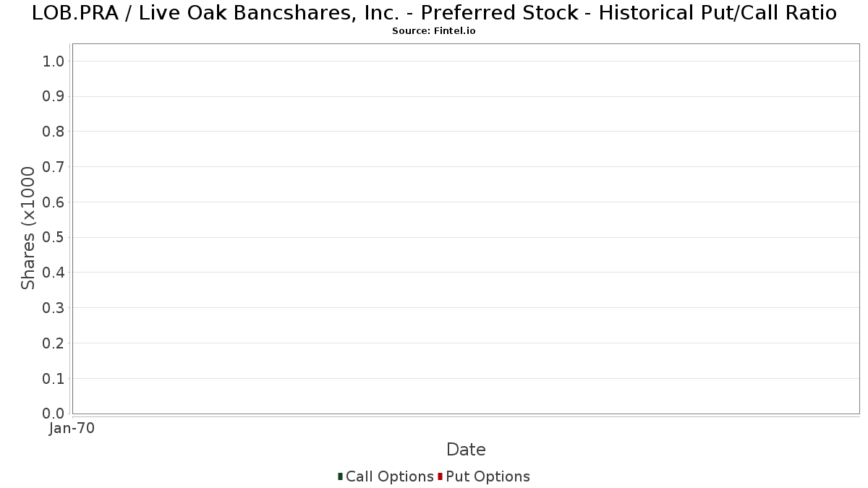Click the 0.3 y-axis tick label
The width and height of the screenshot is (868, 488).
54,308
